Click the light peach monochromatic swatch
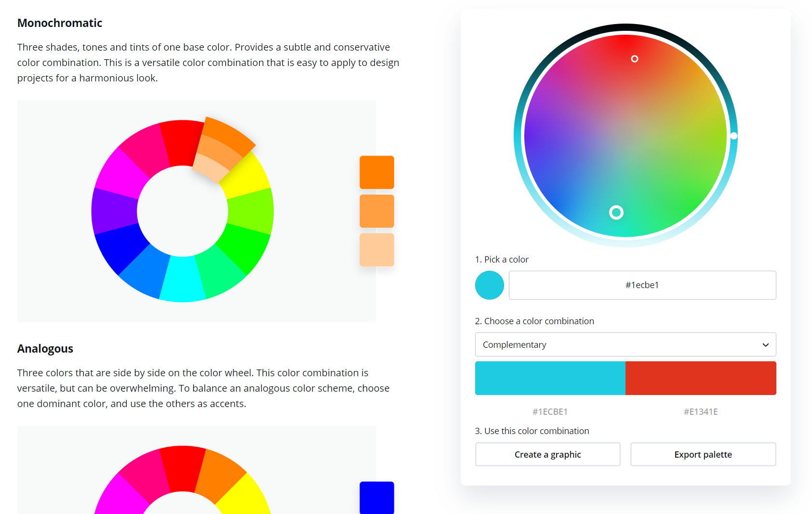812x514 pixels. [x=377, y=250]
